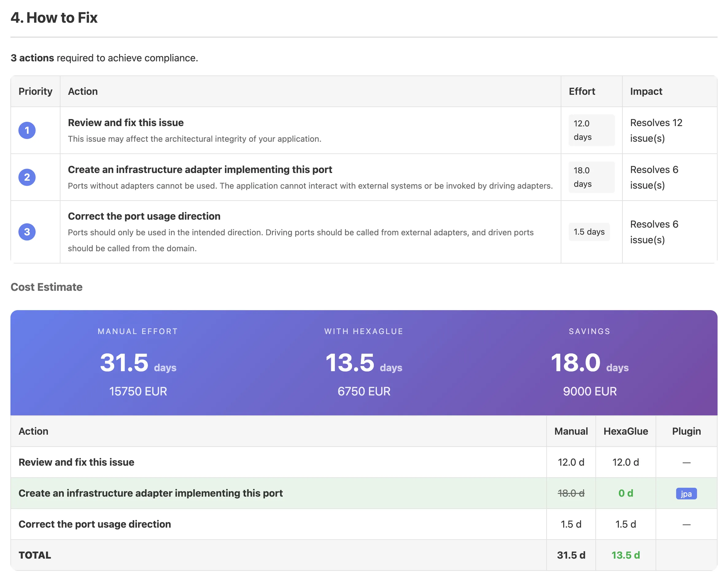Click 'Correct the port usage direction' heading
The height and width of the screenshot is (581, 728).
[144, 216]
